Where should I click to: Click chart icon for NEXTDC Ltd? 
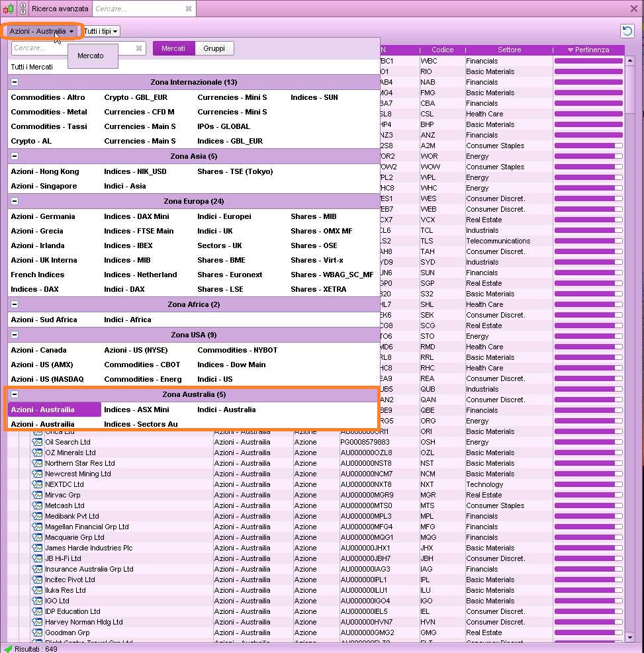coord(38,484)
